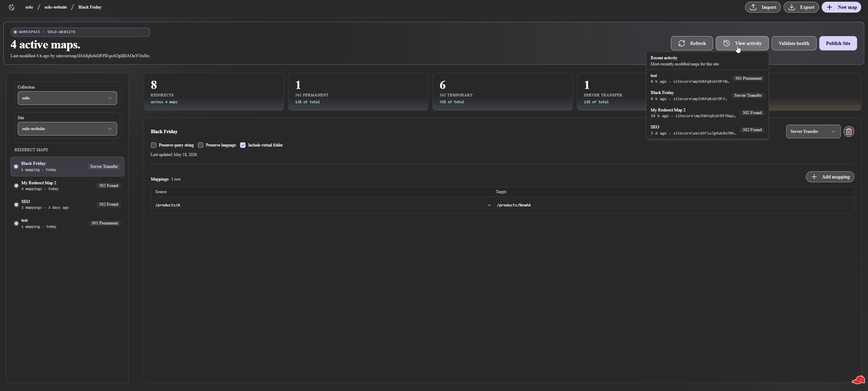
Task: Click the status dot beside Black Friday
Action: pos(16,167)
